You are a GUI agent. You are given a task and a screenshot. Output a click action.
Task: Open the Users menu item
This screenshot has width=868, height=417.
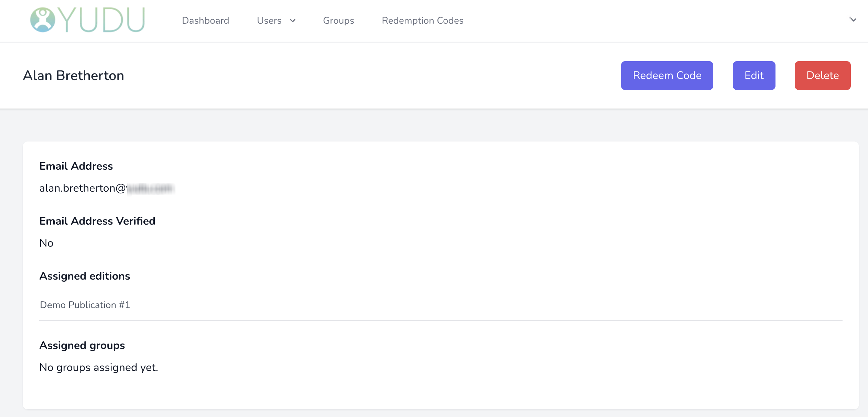(x=269, y=21)
